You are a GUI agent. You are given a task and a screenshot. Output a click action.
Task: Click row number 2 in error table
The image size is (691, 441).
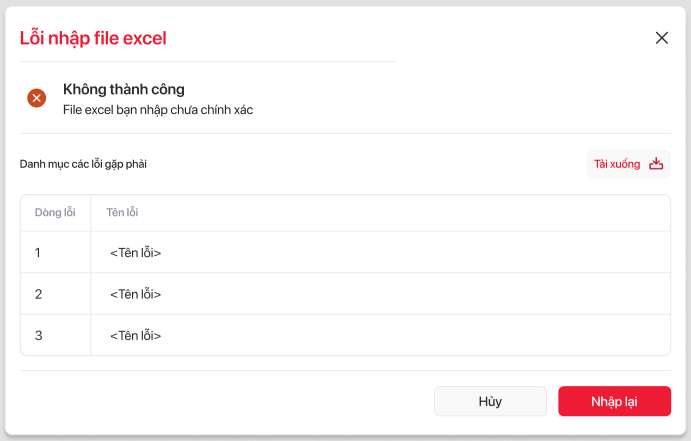[38, 294]
